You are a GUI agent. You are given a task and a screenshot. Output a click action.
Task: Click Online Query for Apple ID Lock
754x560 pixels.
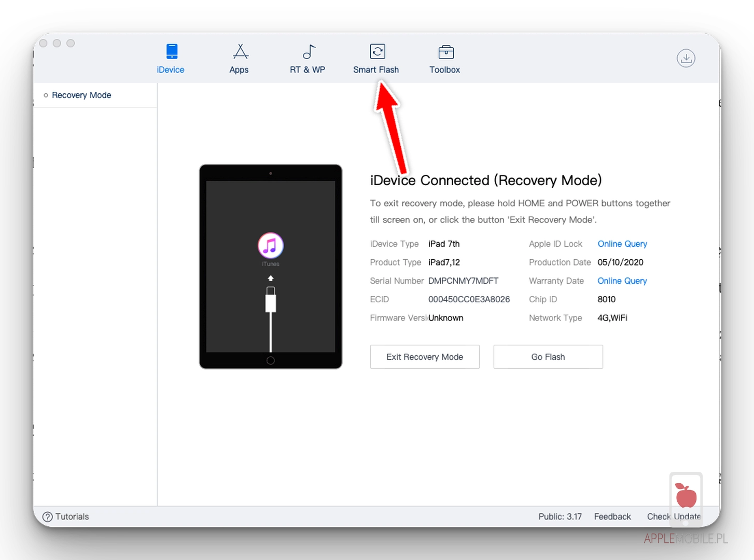pyautogui.click(x=622, y=244)
